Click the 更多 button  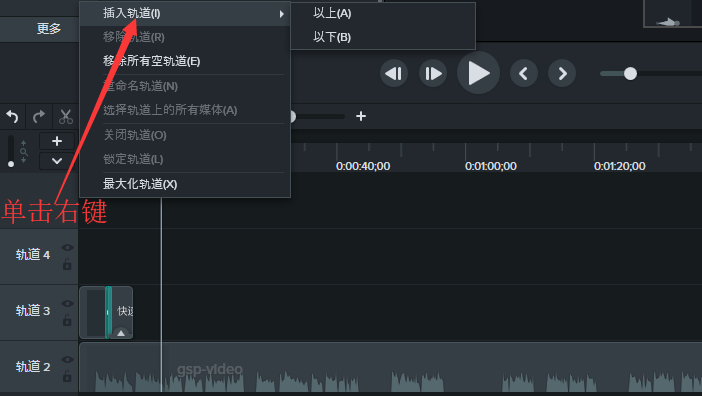coord(48,29)
